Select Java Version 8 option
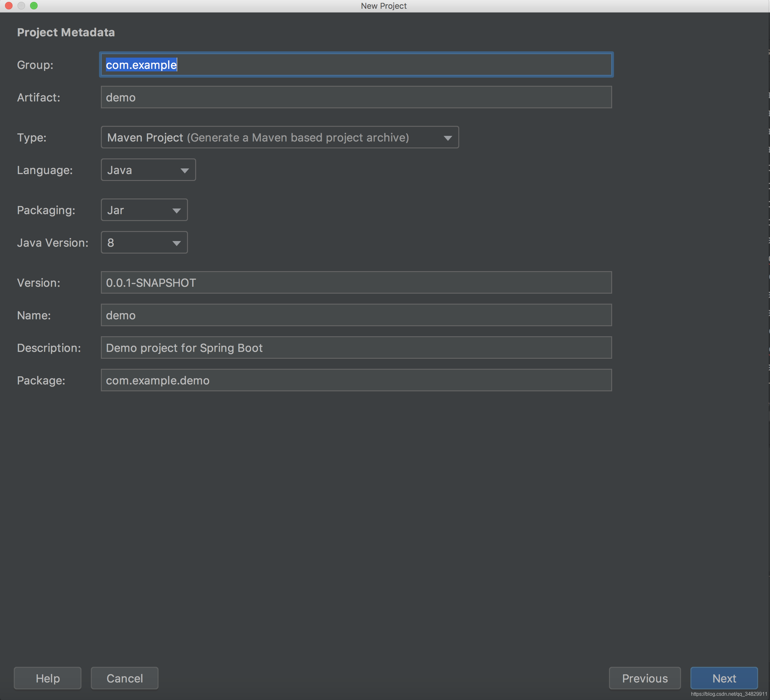The width and height of the screenshot is (770, 700). tap(143, 242)
